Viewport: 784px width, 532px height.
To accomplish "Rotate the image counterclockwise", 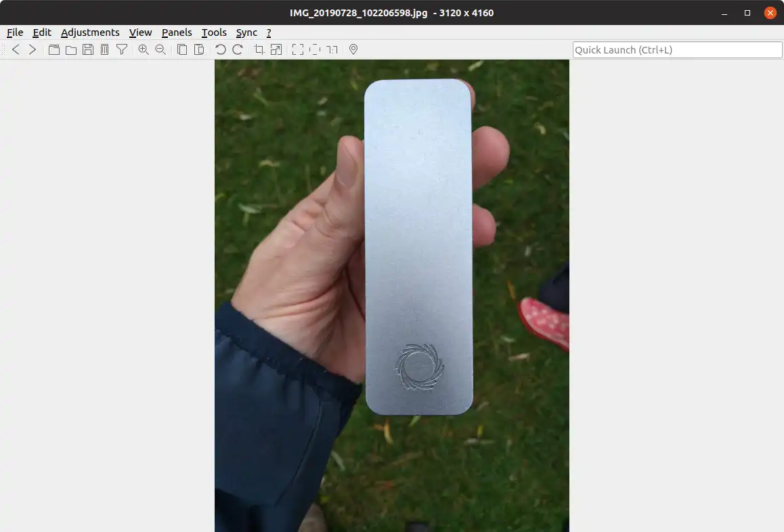I will [221, 49].
